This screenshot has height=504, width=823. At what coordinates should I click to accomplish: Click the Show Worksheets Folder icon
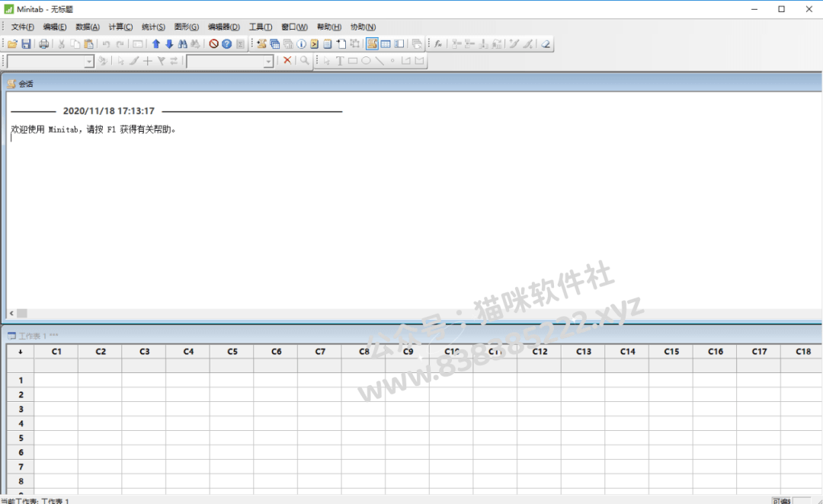(274, 44)
